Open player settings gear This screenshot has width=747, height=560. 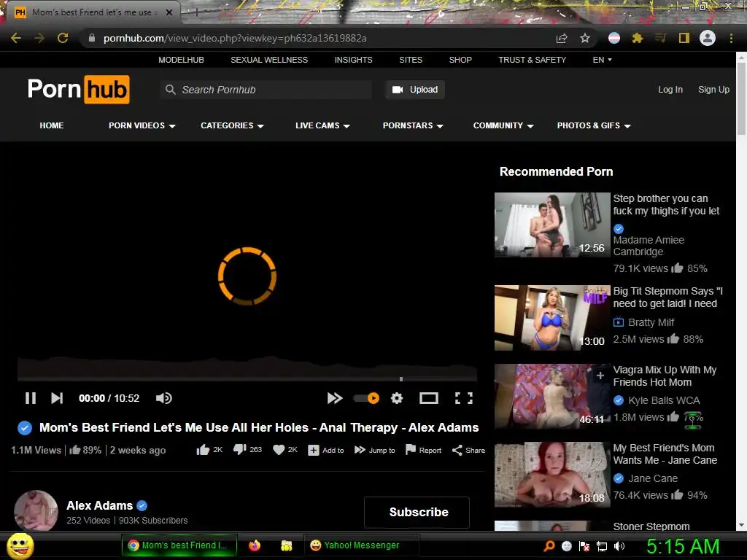(x=397, y=398)
